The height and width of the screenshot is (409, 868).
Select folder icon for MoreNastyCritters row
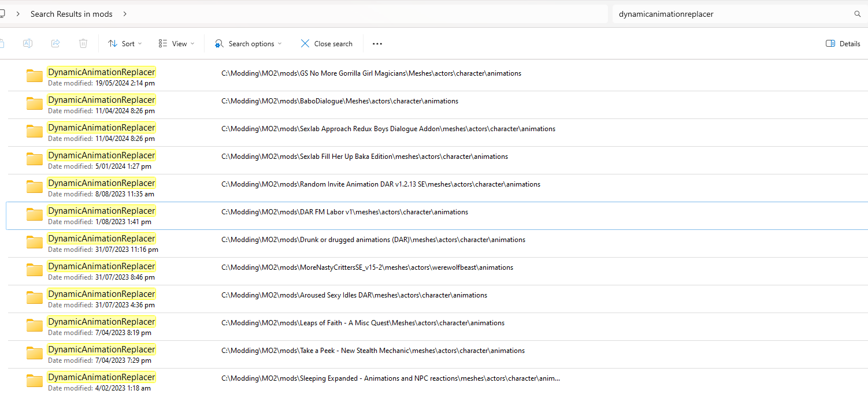pyautogui.click(x=35, y=270)
